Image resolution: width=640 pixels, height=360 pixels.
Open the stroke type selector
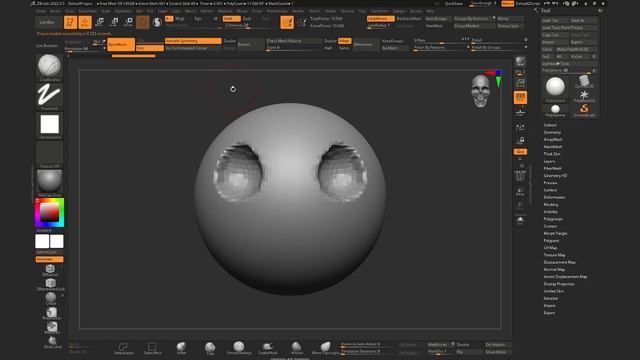point(49,96)
